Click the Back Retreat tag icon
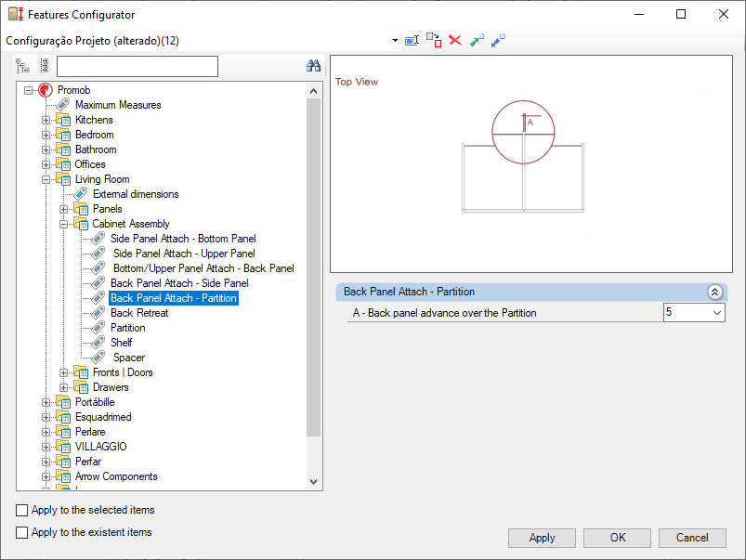746x560 pixels. tap(98, 313)
